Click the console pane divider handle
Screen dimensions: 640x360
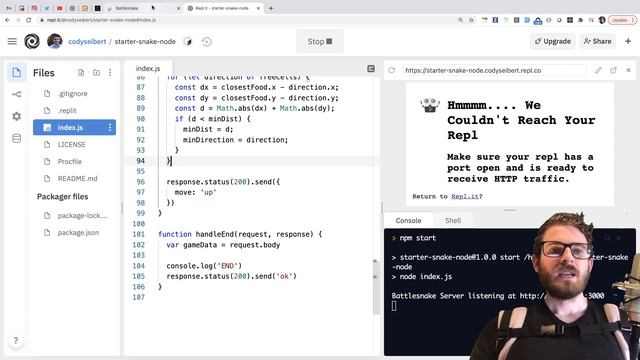click(x=510, y=210)
